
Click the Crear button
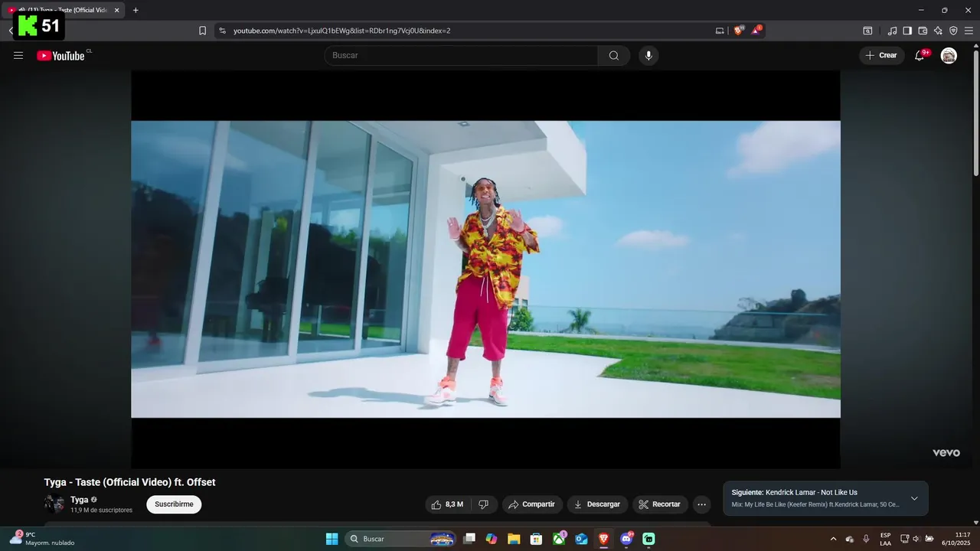tap(881, 55)
